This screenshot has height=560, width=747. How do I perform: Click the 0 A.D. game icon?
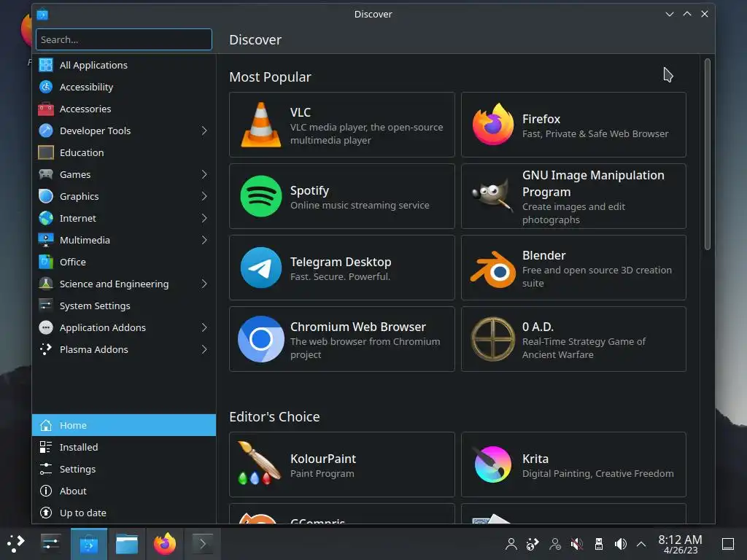[493, 339]
